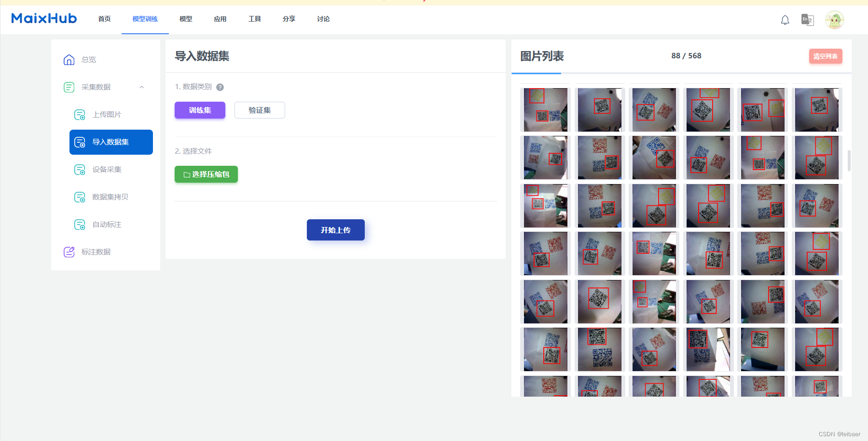Image resolution: width=868 pixels, height=441 pixels.
Task: Show help for 数据类别 question mark
Action: (220, 87)
